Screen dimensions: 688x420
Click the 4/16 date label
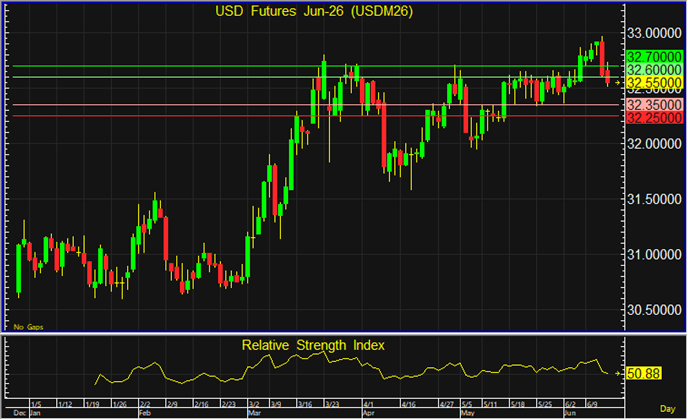(x=408, y=404)
